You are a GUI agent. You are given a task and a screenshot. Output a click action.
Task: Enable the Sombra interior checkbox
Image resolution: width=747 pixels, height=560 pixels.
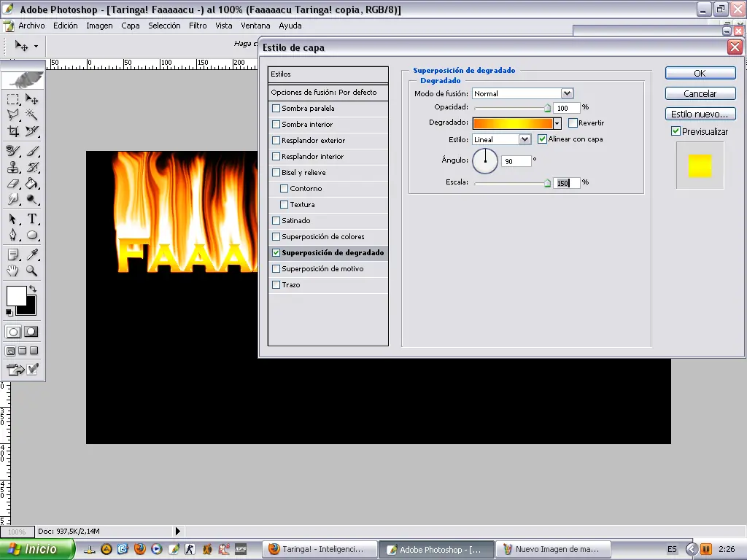(x=276, y=124)
